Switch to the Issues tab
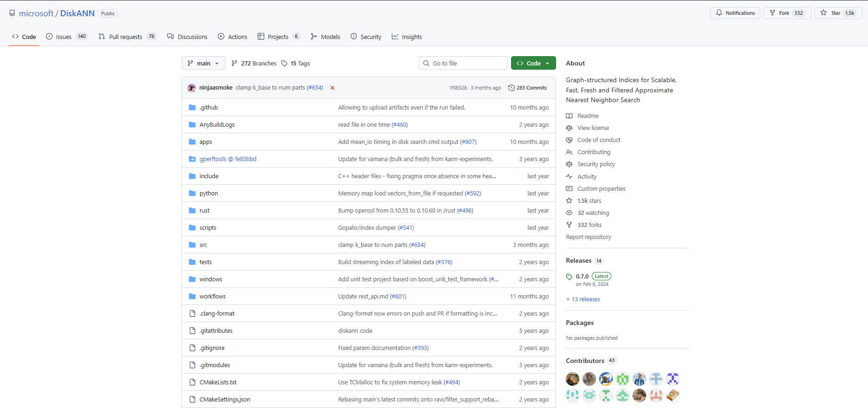The width and height of the screenshot is (868, 408). coord(64,37)
